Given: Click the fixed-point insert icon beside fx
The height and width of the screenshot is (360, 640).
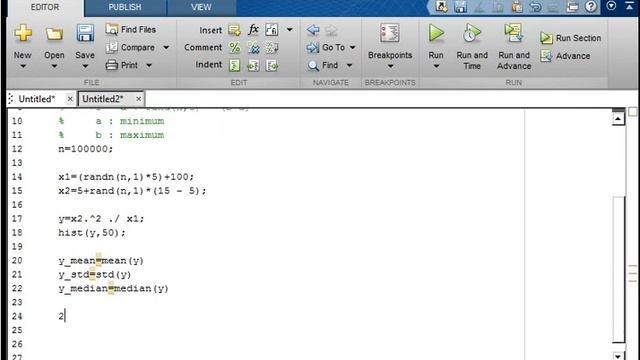Looking at the screenshot, I should coord(271,29).
